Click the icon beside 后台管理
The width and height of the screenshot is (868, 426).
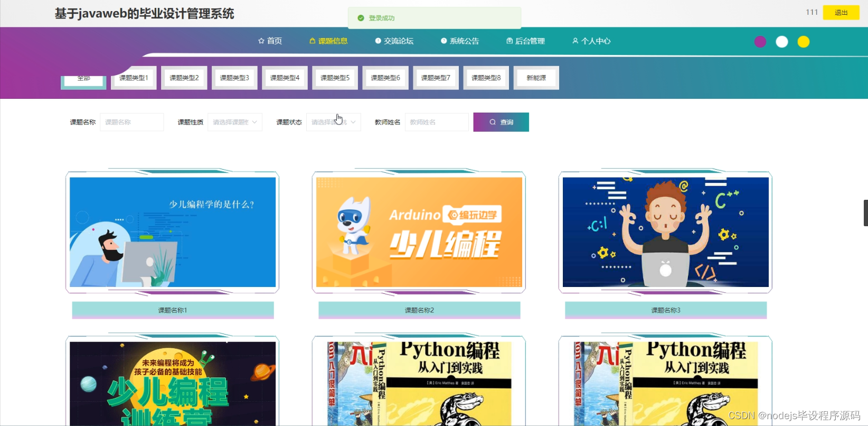pos(510,41)
